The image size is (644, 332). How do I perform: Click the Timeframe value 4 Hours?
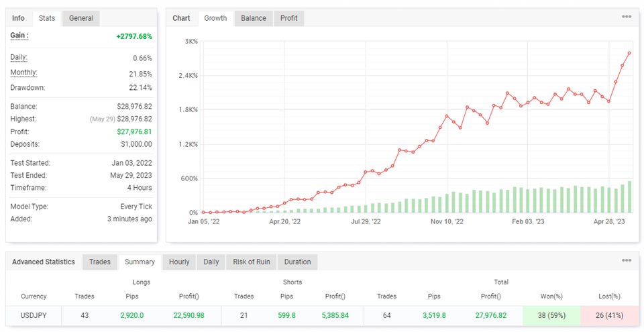click(140, 188)
